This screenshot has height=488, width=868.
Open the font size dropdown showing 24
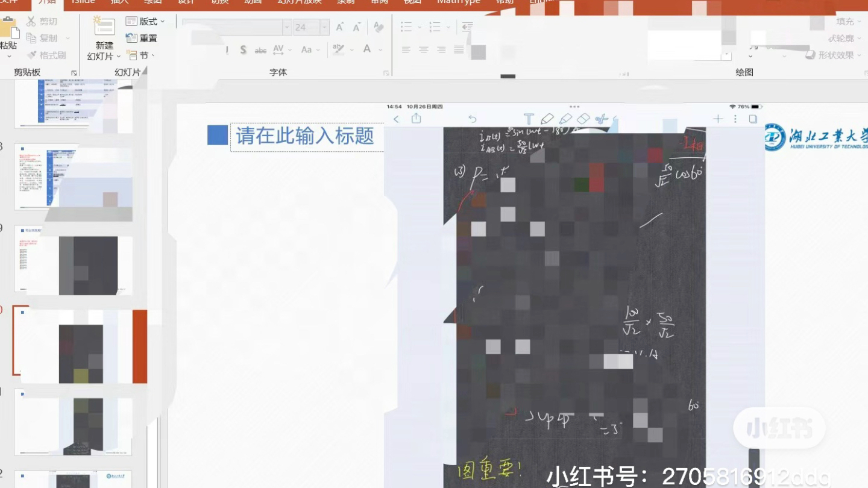tap(324, 27)
